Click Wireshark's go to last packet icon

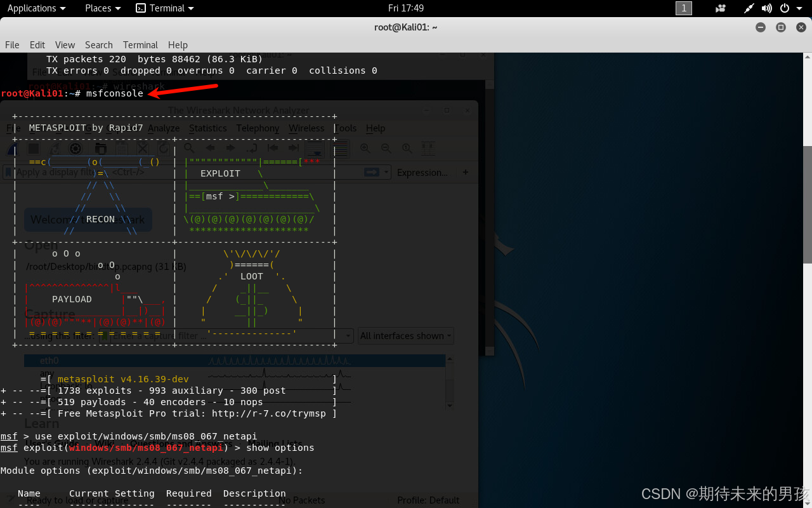click(x=294, y=149)
